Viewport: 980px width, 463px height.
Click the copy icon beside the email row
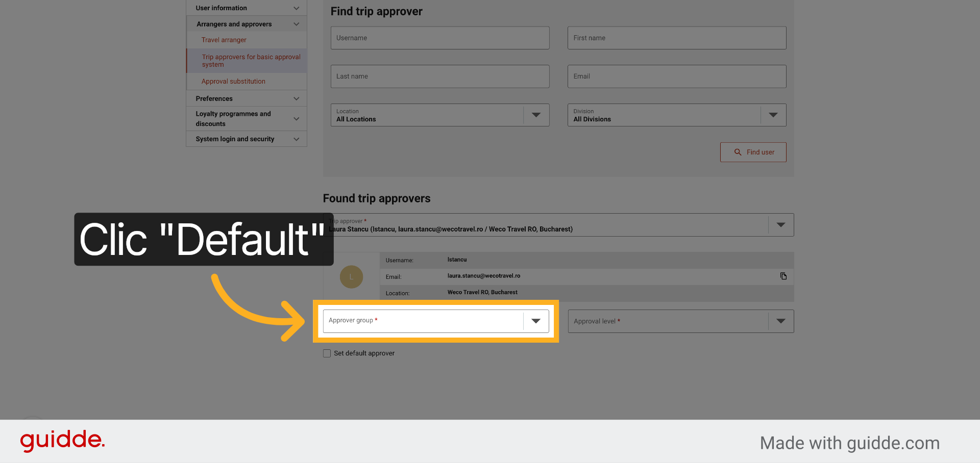[x=783, y=276]
